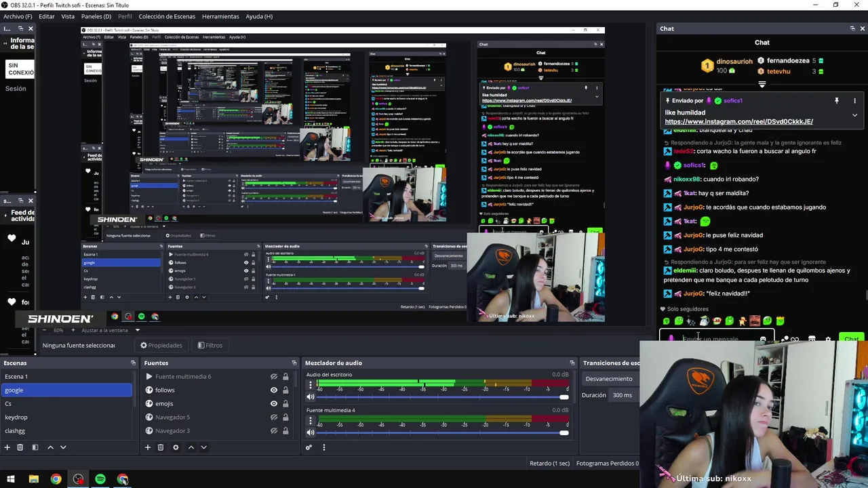The image size is (868, 488).
Task: Click the JurjoG username on last message
Action: [693, 293]
